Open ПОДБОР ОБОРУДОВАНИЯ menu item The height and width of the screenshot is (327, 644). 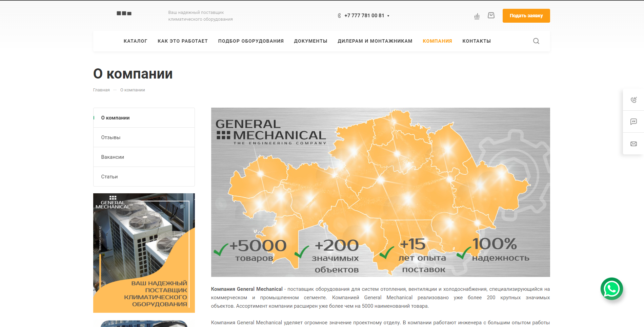pos(251,41)
